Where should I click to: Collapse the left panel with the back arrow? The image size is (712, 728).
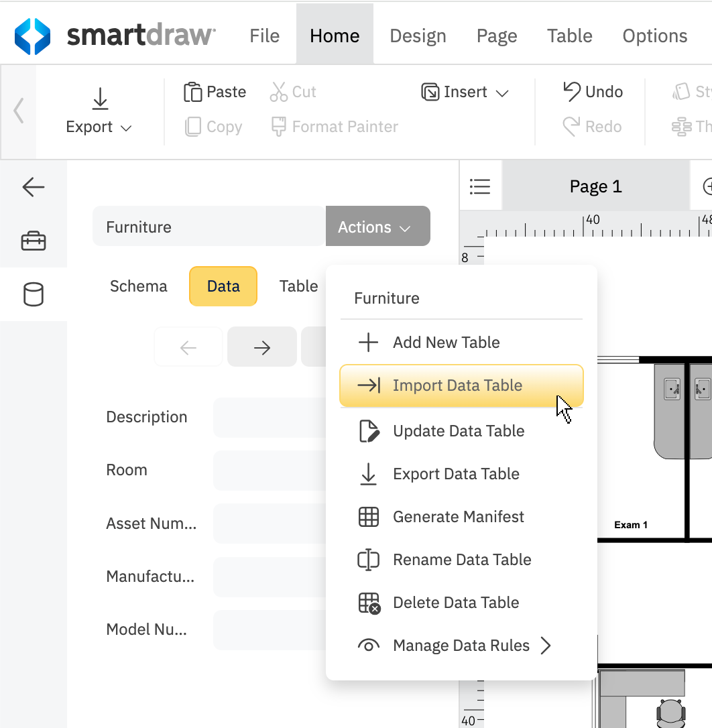click(33, 187)
